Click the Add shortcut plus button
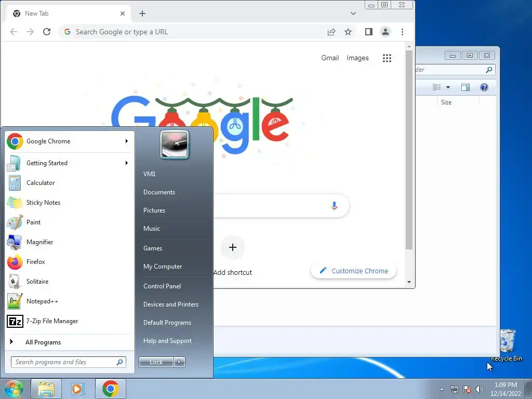The image size is (532, 399). click(232, 247)
